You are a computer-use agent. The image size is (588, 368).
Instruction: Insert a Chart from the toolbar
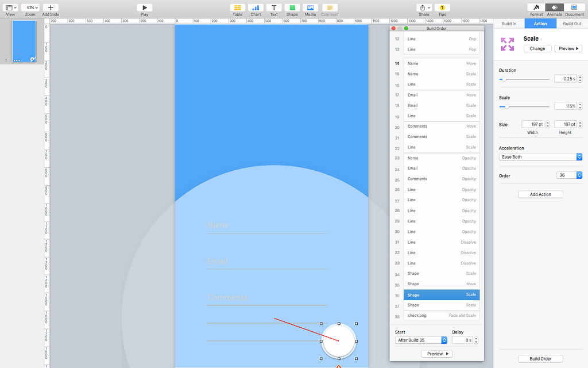pos(256,7)
